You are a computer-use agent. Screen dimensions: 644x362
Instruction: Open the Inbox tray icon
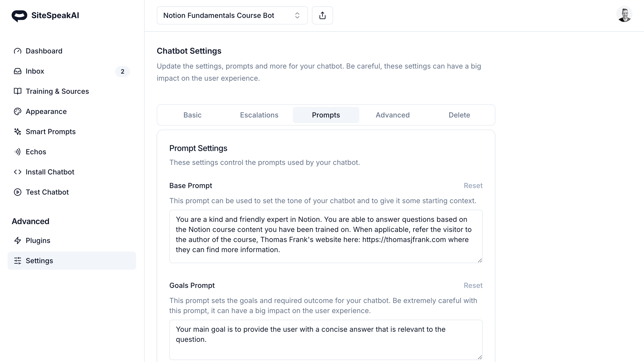(18, 71)
